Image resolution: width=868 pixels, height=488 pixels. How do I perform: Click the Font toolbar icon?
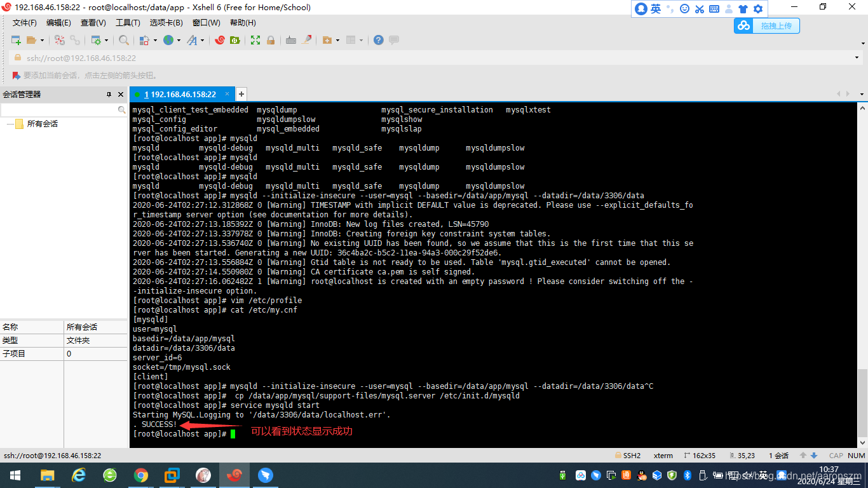[x=192, y=40]
